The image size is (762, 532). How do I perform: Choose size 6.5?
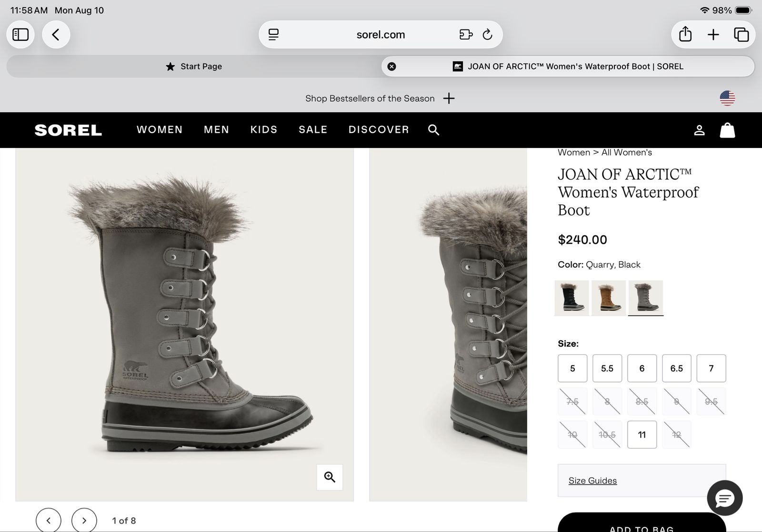click(x=677, y=368)
